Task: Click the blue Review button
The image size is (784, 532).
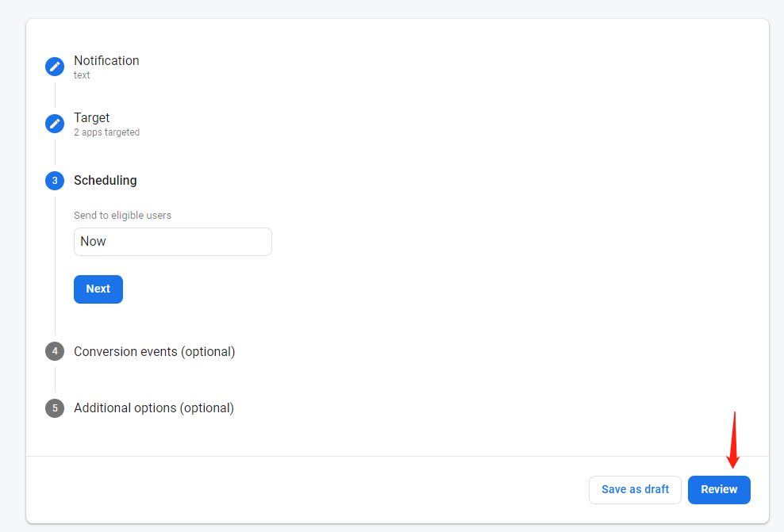Action: pos(719,490)
